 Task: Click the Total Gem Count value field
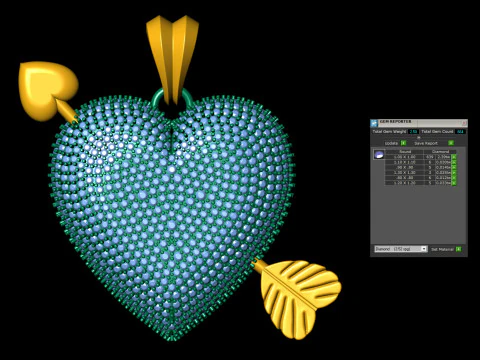[460, 132]
